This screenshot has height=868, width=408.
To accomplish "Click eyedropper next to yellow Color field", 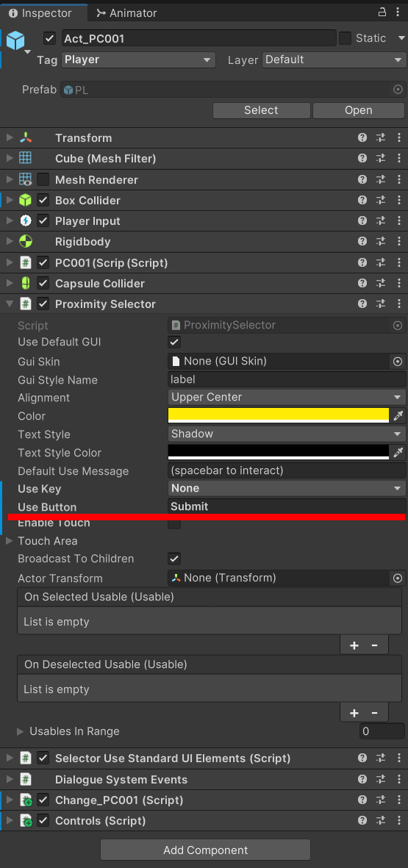I will (398, 416).
